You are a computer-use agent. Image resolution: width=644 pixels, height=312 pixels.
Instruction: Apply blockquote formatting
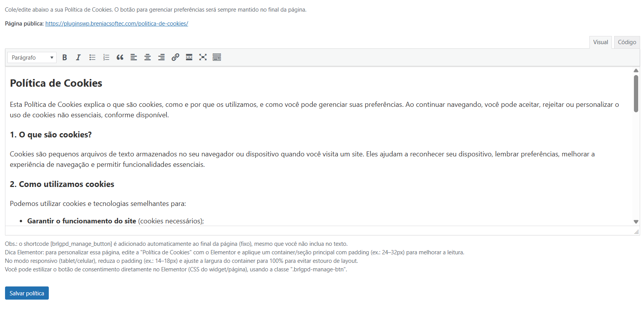click(x=120, y=57)
